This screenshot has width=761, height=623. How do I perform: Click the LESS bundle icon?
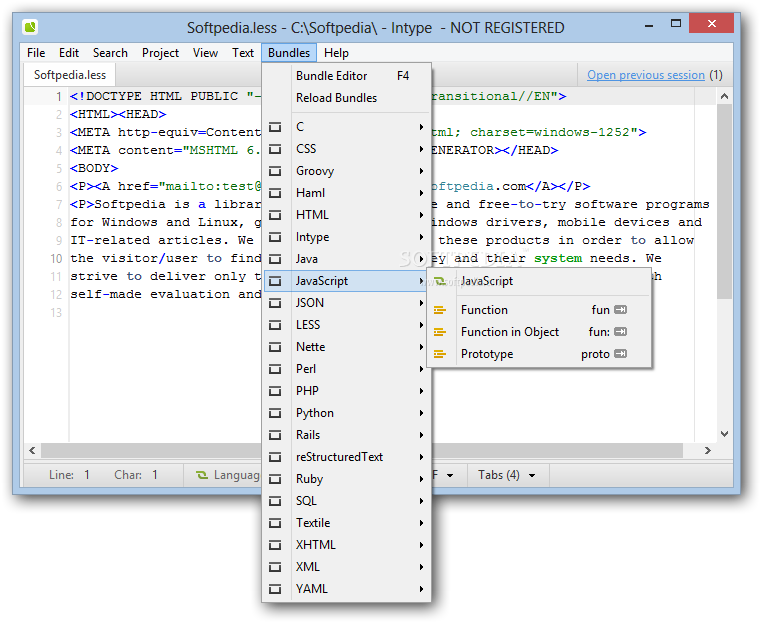click(x=275, y=325)
